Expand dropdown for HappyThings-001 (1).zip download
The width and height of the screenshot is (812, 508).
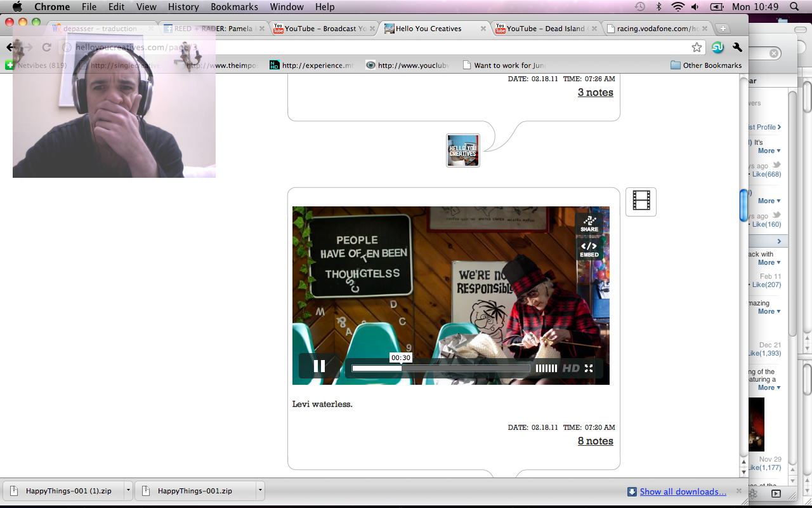(x=128, y=491)
